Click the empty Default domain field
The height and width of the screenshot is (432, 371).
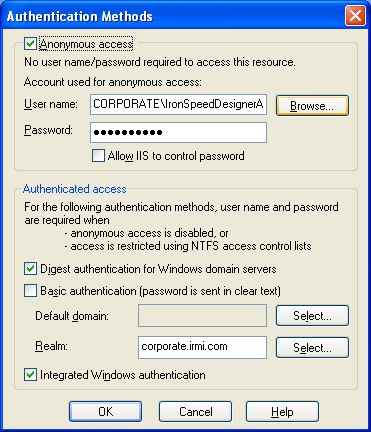point(202,315)
